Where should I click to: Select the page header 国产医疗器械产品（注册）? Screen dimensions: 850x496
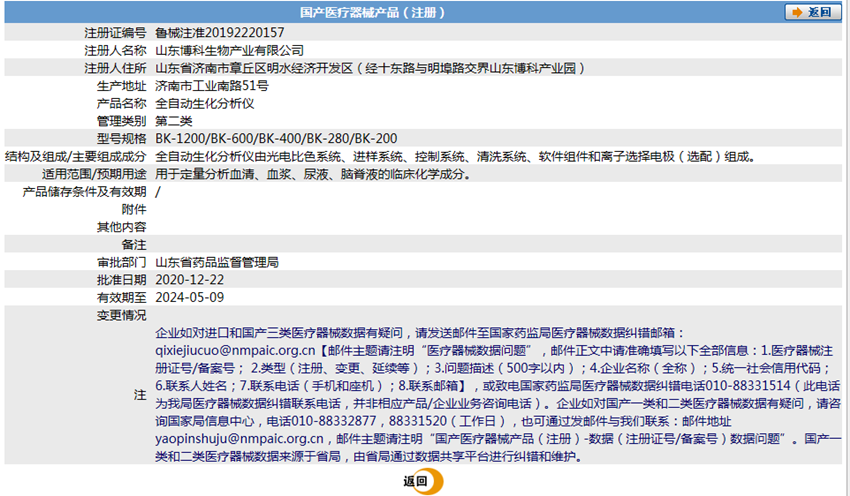(372, 12)
